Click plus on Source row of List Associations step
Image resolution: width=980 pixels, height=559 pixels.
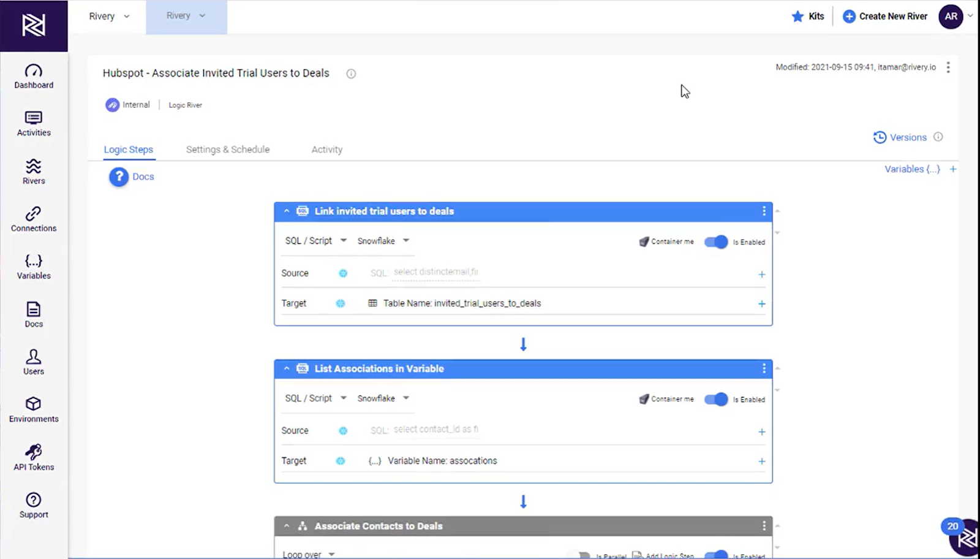pos(762,432)
